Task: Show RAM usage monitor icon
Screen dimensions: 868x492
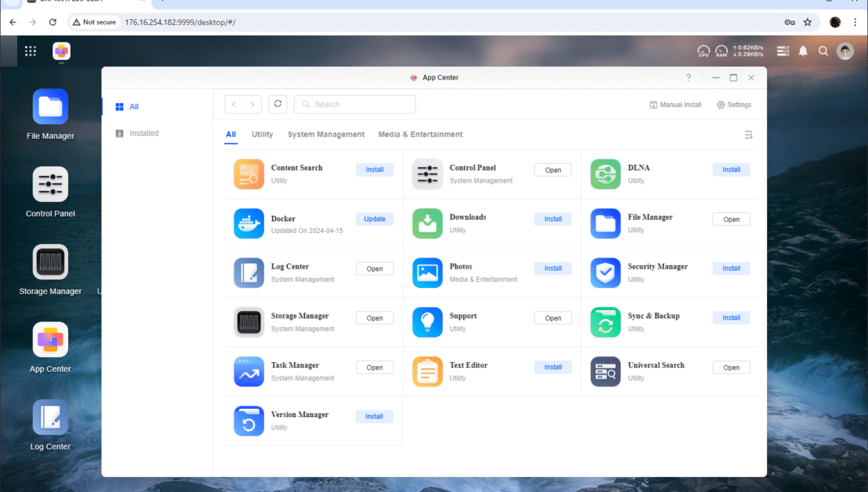Action: (721, 51)
